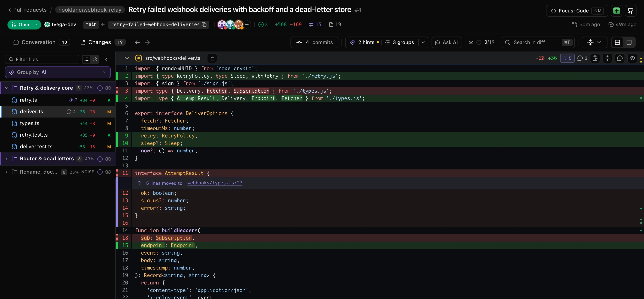The height and width of the screenshot is (299, 644).
Task: Select retry.test.ts in the file list
Action: pos(58,135)
